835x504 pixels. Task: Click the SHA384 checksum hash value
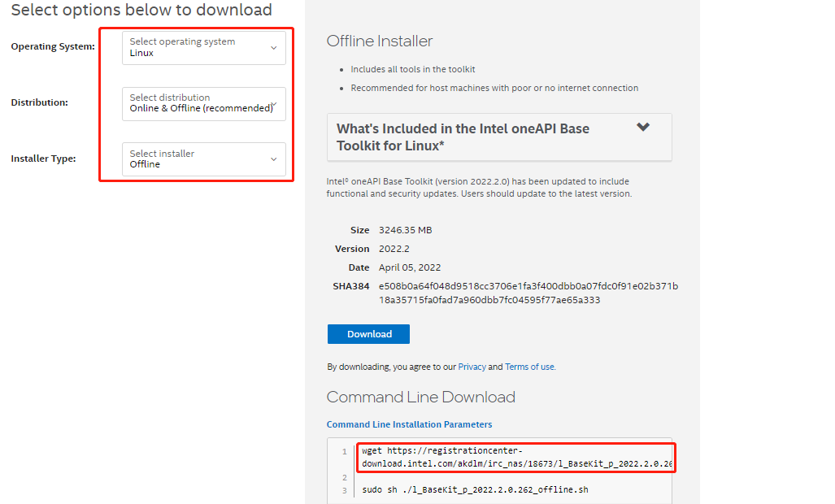point(528,293)
